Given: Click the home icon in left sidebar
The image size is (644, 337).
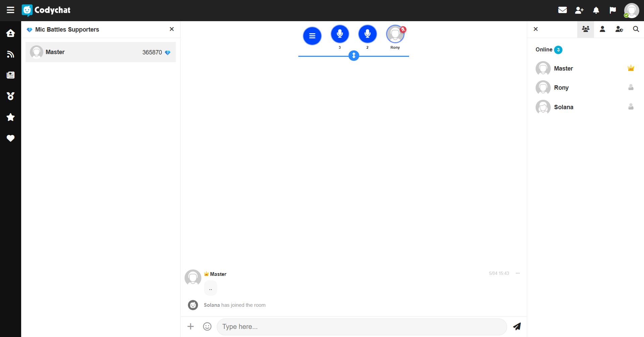Looking at the screenshot, I should [x=10, y=33].
